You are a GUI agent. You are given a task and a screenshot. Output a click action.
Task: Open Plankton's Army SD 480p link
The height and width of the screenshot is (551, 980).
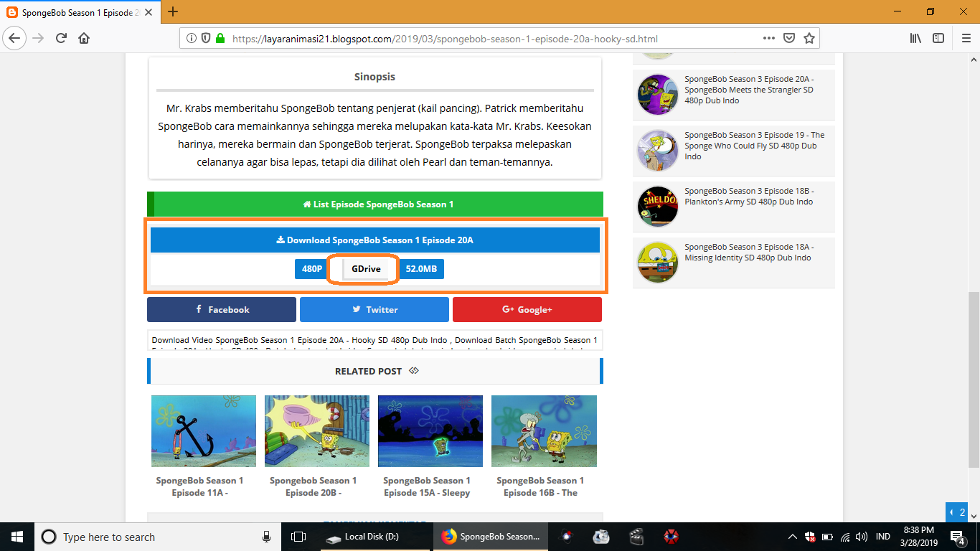tap(749, 197)
